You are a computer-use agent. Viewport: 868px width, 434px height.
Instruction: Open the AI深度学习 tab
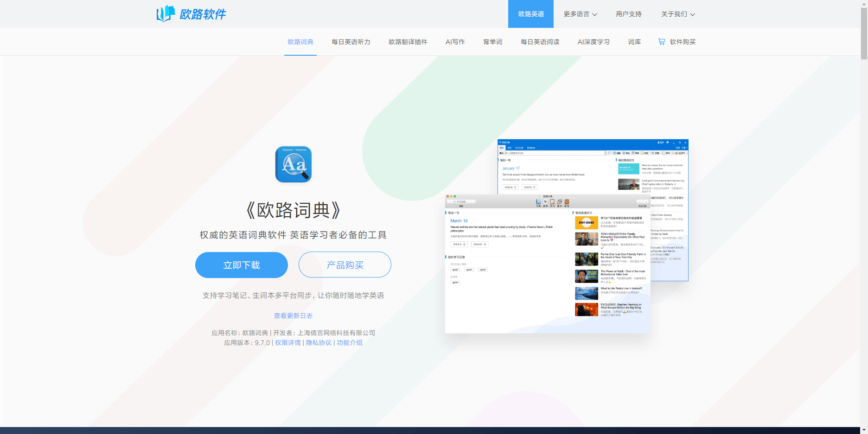point(594,42)
